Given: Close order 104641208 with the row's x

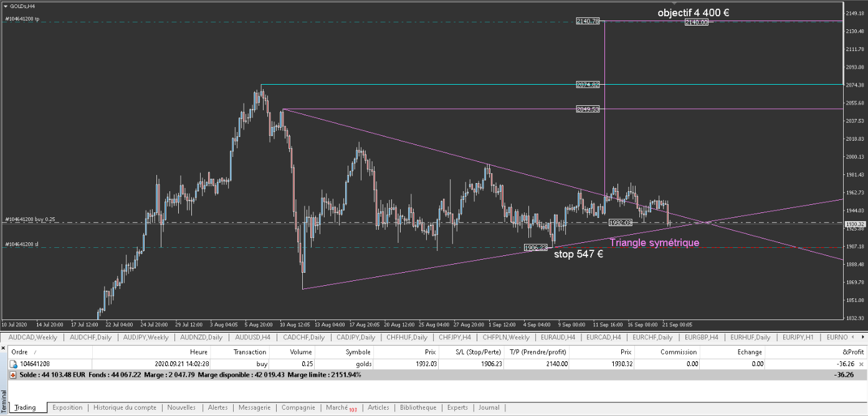Looking at the screenshot, I should click(861, 364).
